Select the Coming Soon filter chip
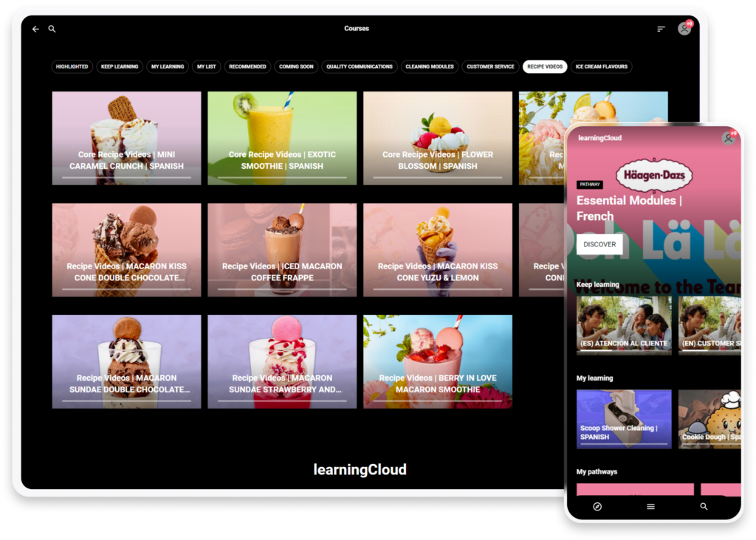756x540 pixels. point(296,66)
